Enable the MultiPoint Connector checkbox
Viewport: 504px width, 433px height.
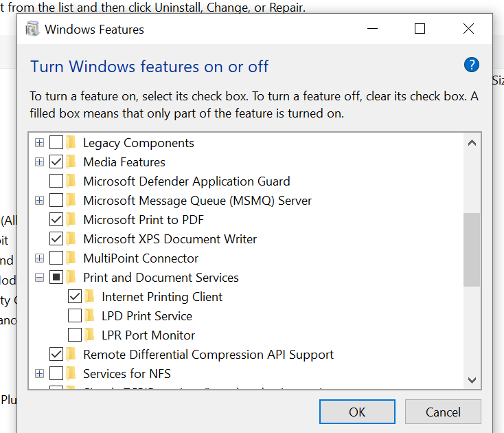tap(56, 258)
